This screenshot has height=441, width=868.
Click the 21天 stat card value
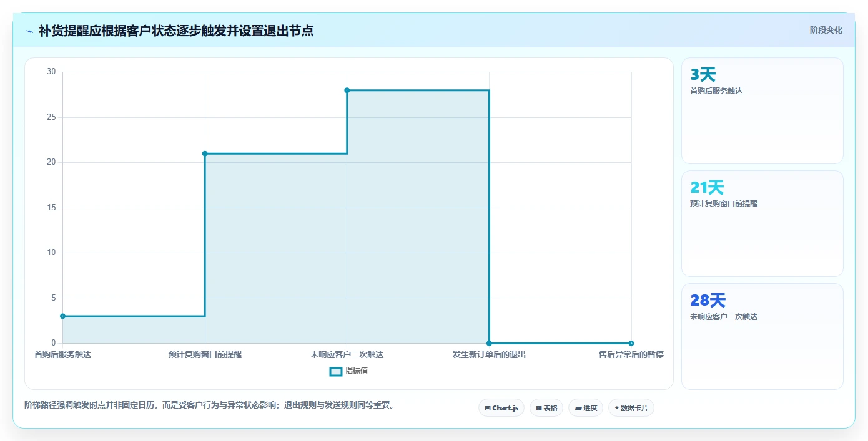707,188
